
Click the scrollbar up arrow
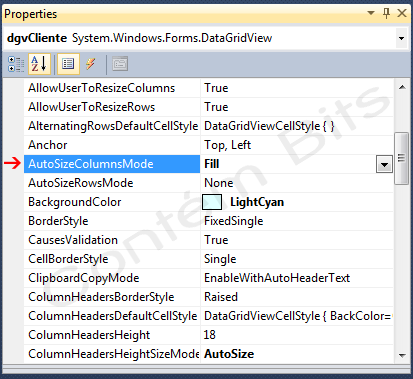click(x=402, y=87)
